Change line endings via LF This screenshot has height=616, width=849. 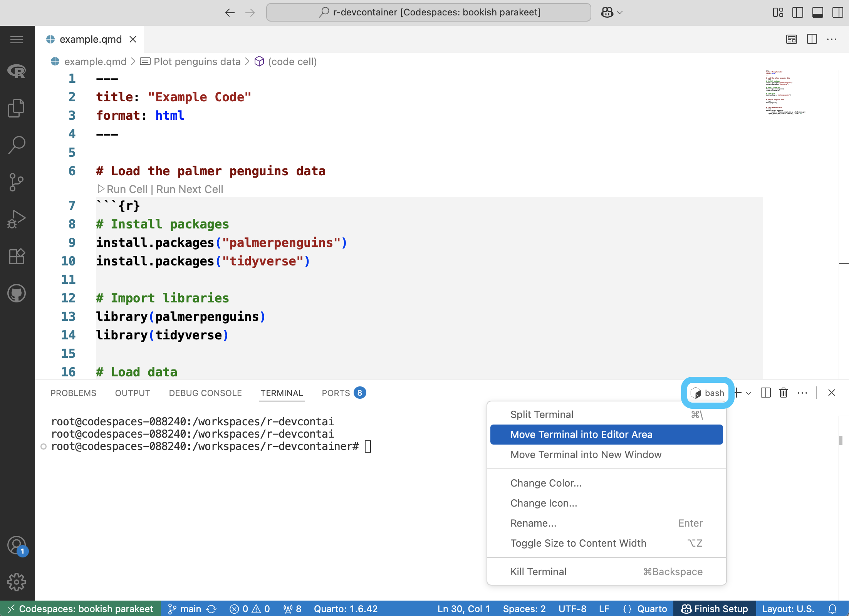pos(604,609)
